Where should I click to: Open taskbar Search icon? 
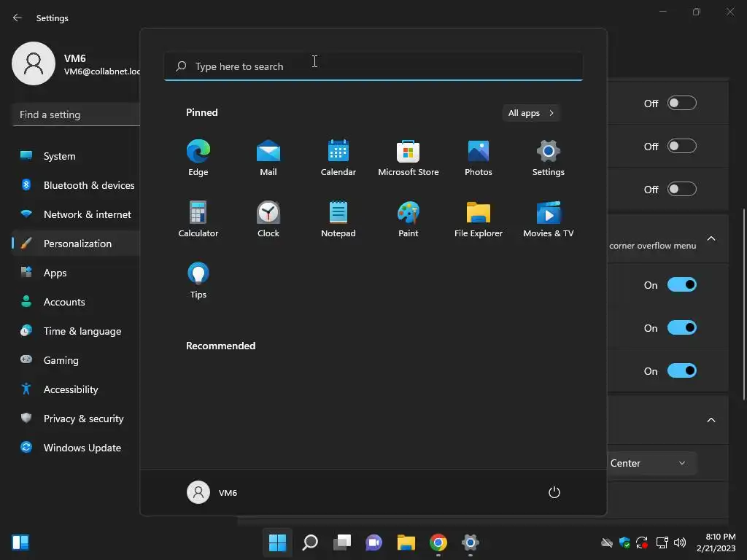(310, 542)
